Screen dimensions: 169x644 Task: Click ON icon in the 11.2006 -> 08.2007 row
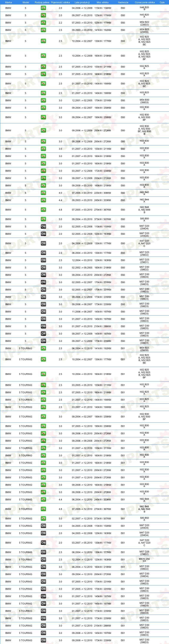(43, 311)
